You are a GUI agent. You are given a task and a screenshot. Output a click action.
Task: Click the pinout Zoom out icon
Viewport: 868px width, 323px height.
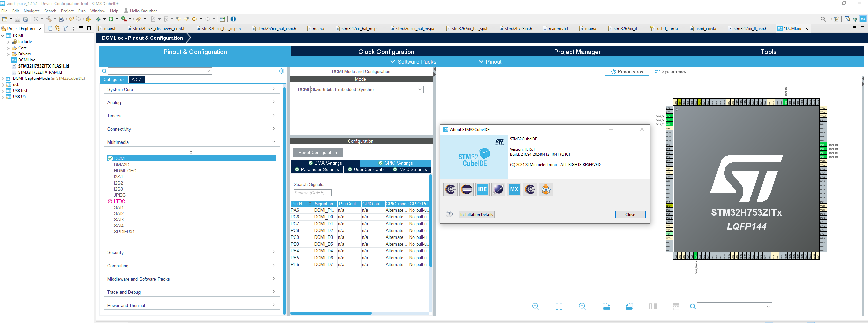pyautogui.click(x=583, y=306)
